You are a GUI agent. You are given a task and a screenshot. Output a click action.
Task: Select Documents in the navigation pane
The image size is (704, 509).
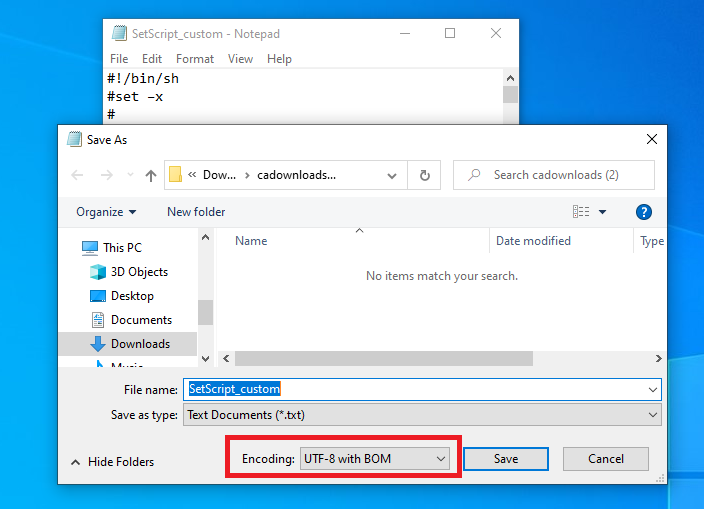(141, 320)
